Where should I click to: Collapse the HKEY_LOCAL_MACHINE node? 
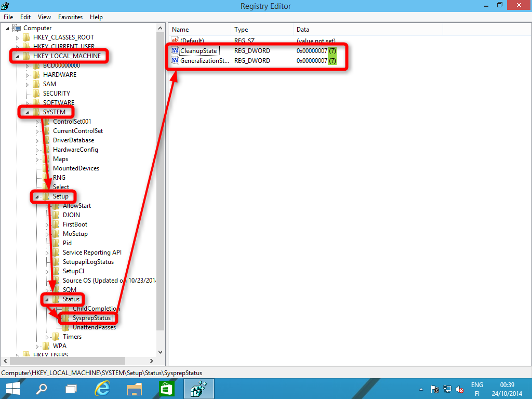(17, 56)
